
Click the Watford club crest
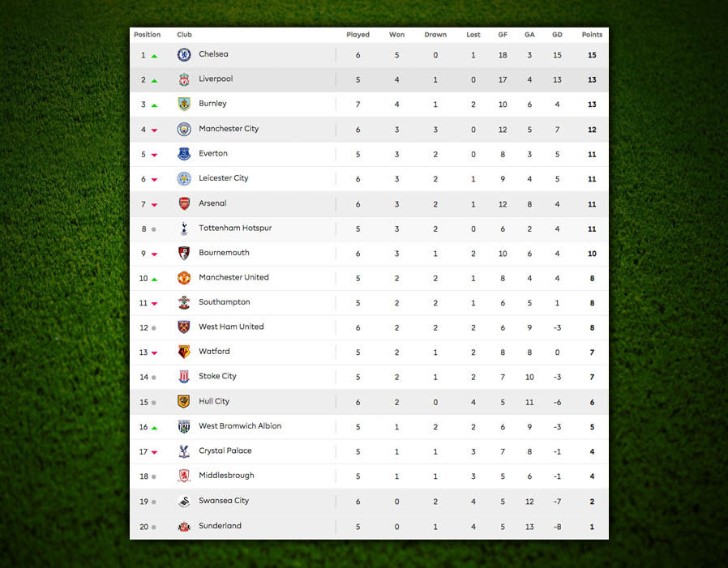point(184,352)
